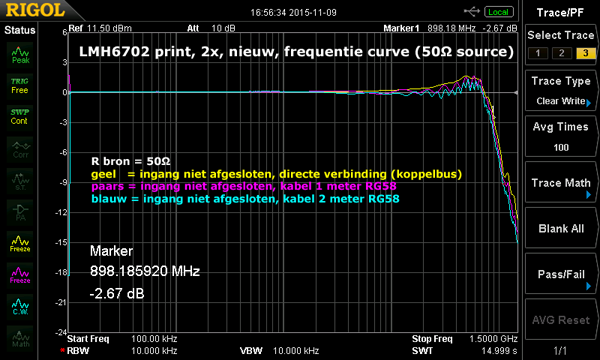This screenshot has width=600, height=360.
Task: Click the dimmed Math status icon
Action: pos(20,338)
